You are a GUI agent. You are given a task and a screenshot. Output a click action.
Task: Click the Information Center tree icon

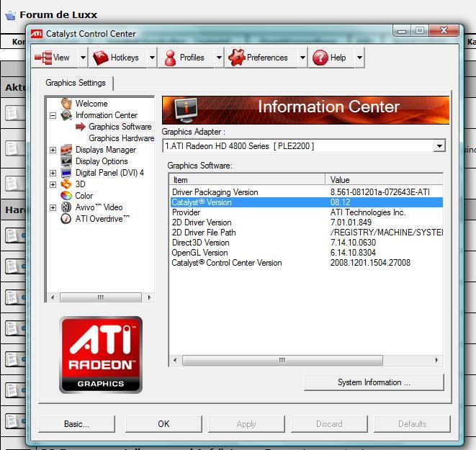[66, 115]
